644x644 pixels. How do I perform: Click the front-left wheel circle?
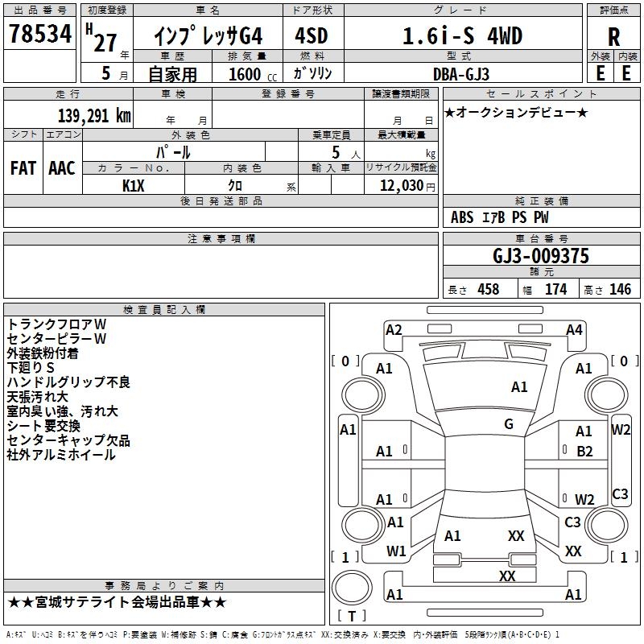pyautogui.click(x=363, y=394)
